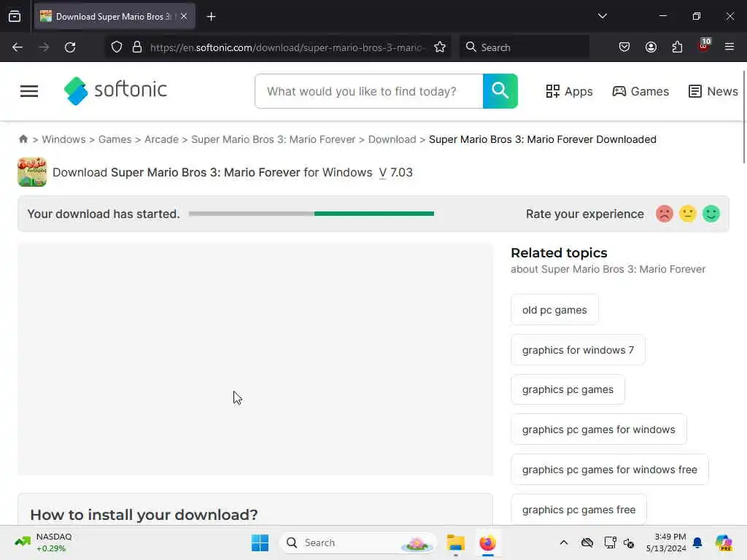Open the News menu item

pyautogui.click(x=713, y=91)
